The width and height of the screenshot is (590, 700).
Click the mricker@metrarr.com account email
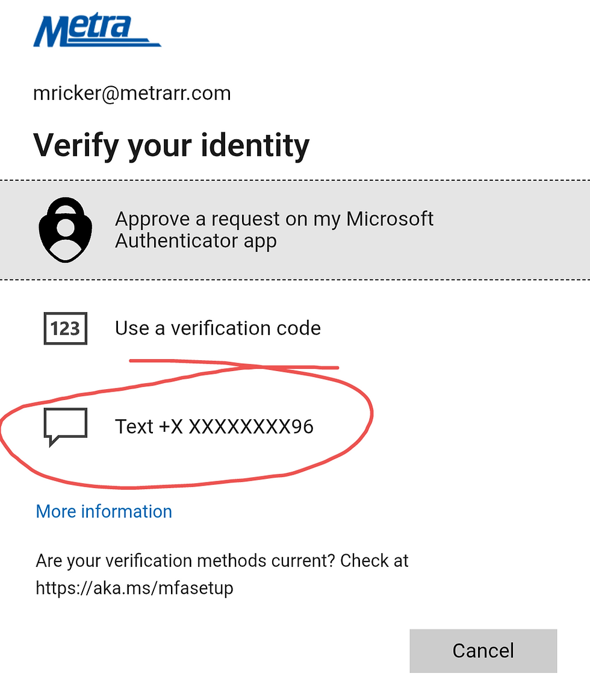(x=132, y=93)
